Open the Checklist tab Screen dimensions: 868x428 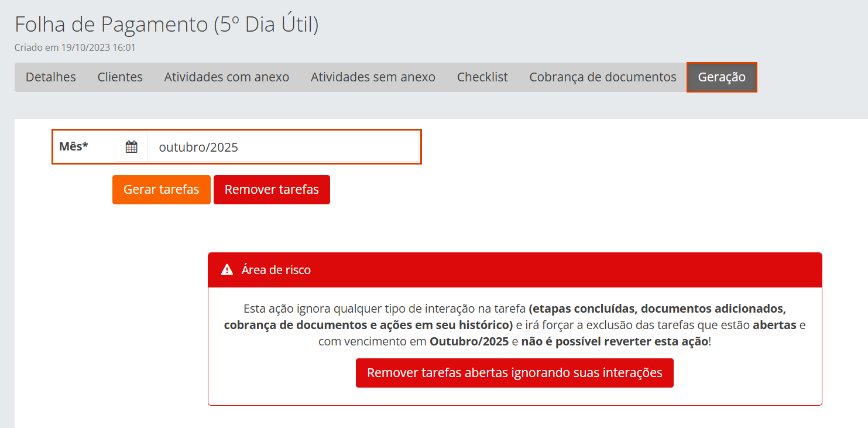[x=482, y=77]
